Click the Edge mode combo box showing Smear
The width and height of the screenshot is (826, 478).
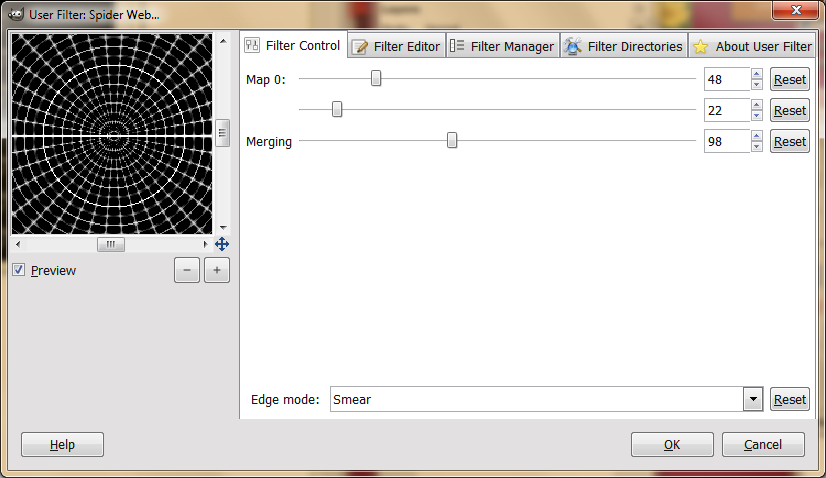tap(546, 399)
